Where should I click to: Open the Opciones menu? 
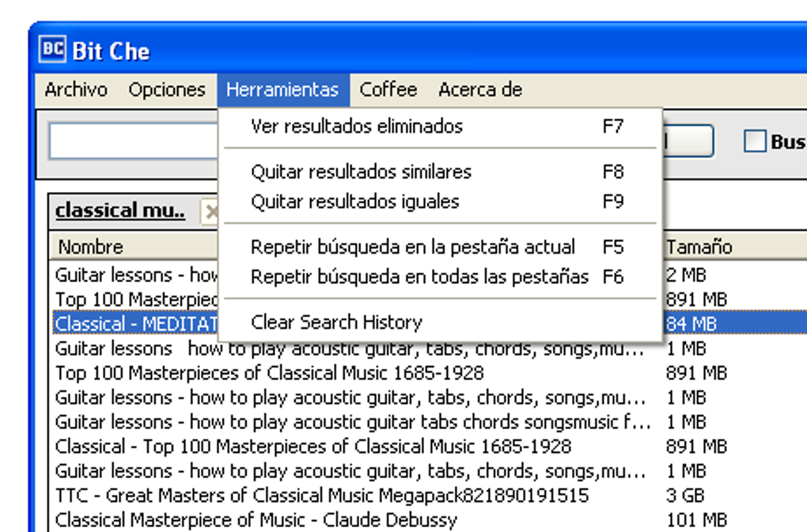click(167, 90)
